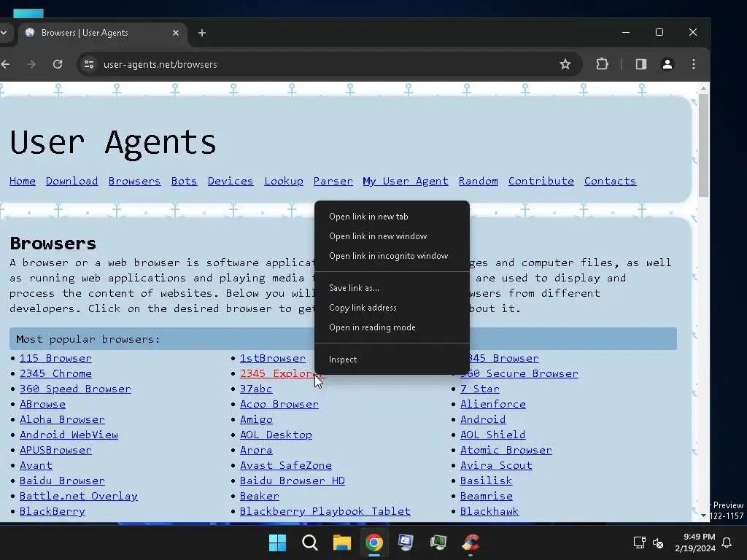Select Copy link address
Viewport: 747px width, 560px height.
coord(392,308)
